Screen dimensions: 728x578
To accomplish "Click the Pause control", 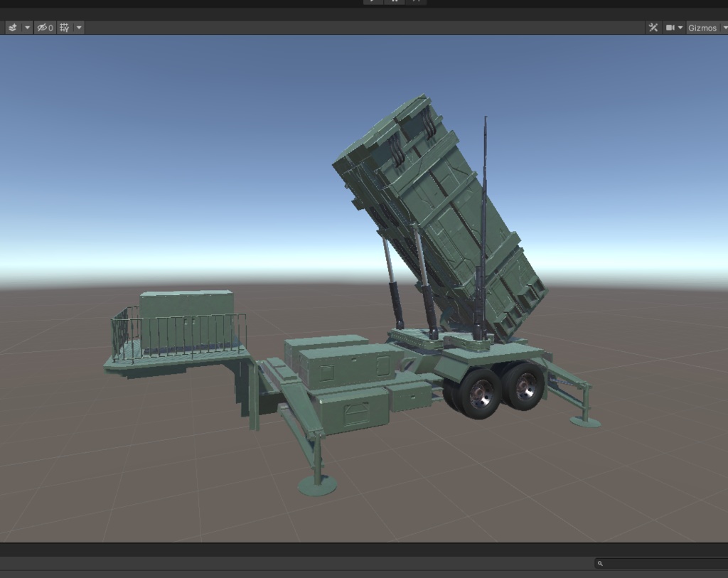I will point(395,2).
